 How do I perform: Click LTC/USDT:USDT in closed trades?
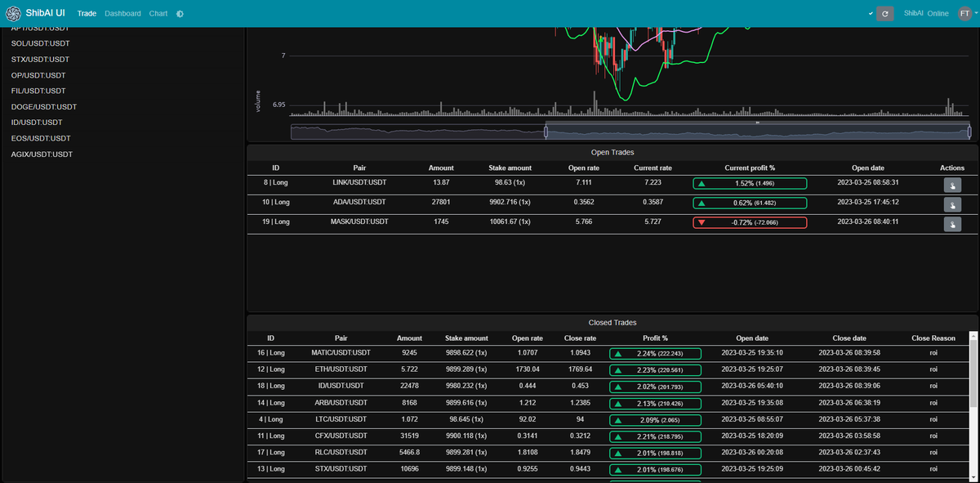[341, 419]
